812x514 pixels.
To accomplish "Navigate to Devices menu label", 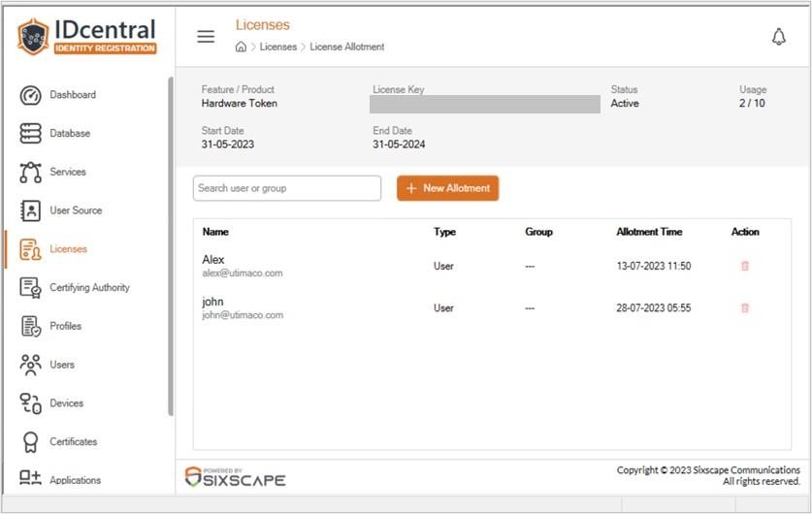I will pos(66,403).
